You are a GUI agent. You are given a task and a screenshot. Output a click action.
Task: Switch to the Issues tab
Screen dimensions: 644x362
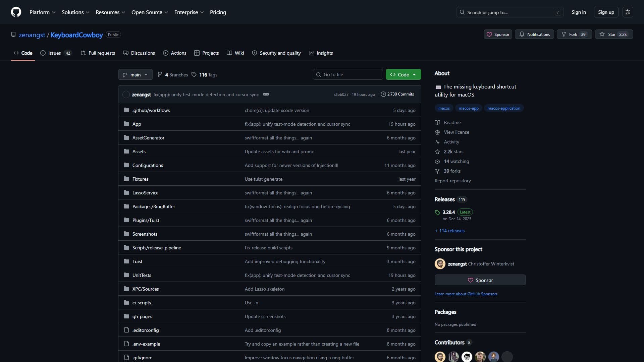pyautogui.click(x=56, y=53)
